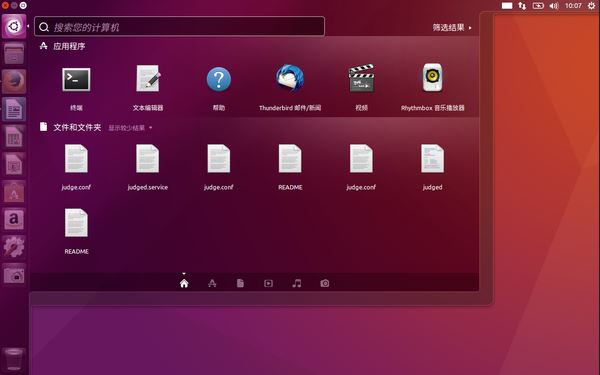
Task: Launch Rhythmbox music player
Action: [432, 78]
